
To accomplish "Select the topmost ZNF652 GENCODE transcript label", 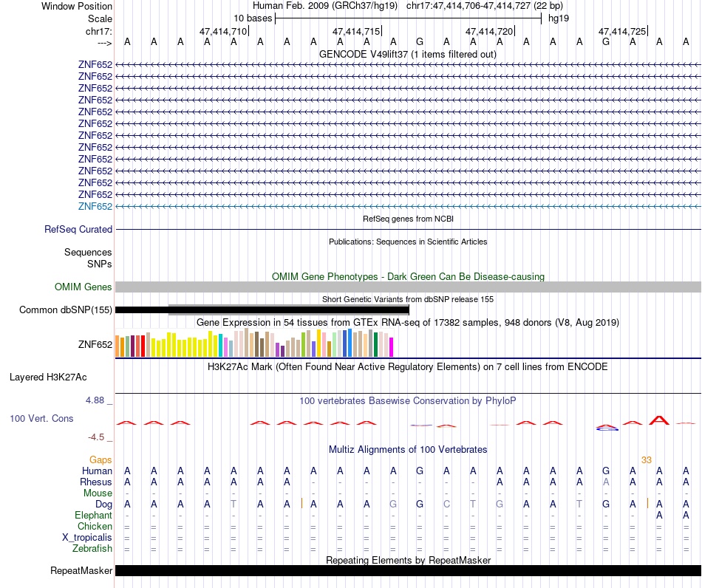I will pos(95,64).
